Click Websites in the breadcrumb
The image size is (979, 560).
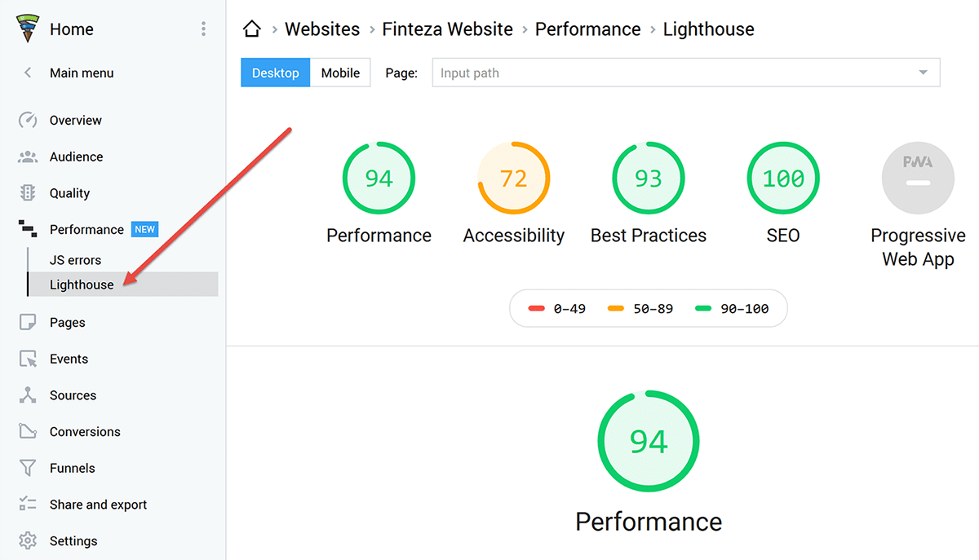point(322,29)
